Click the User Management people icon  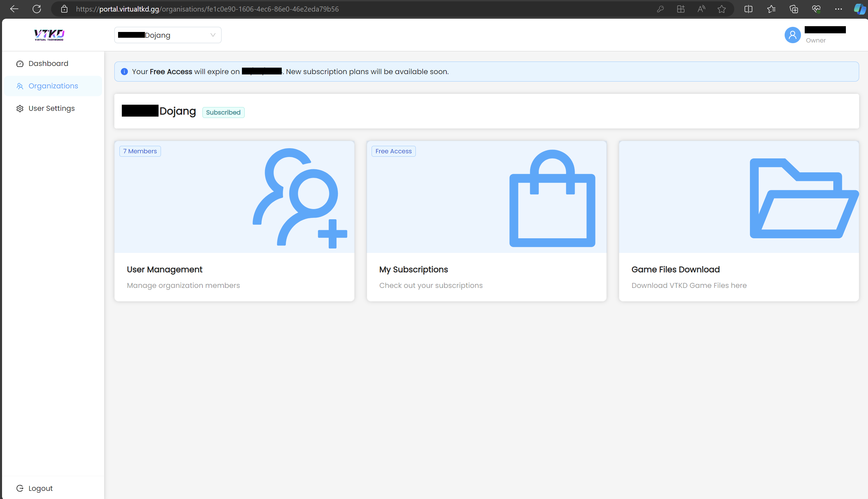(x=299, y=197)
